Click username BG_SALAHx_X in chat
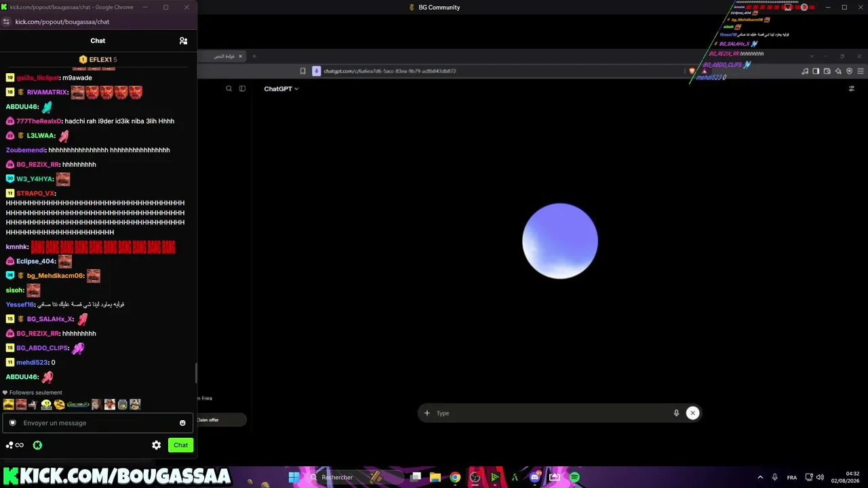The width and height of the screenshot is (868, 488). tap(50, 319)
